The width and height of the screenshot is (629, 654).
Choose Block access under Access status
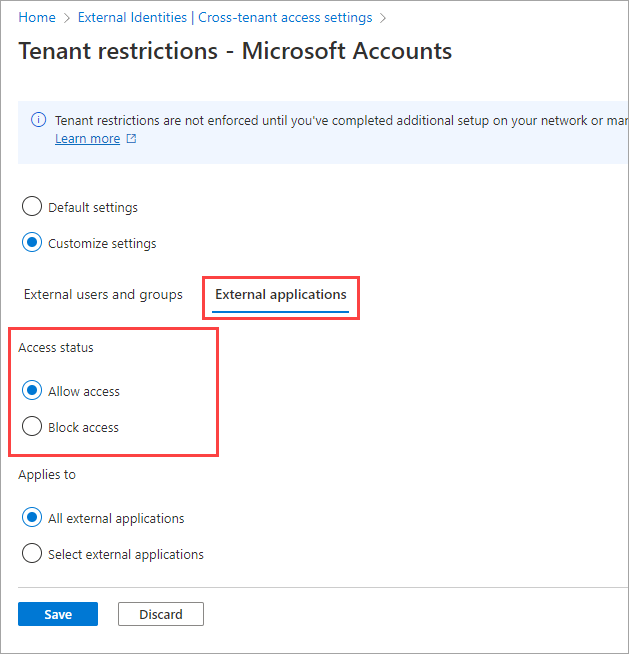[32, 427]
